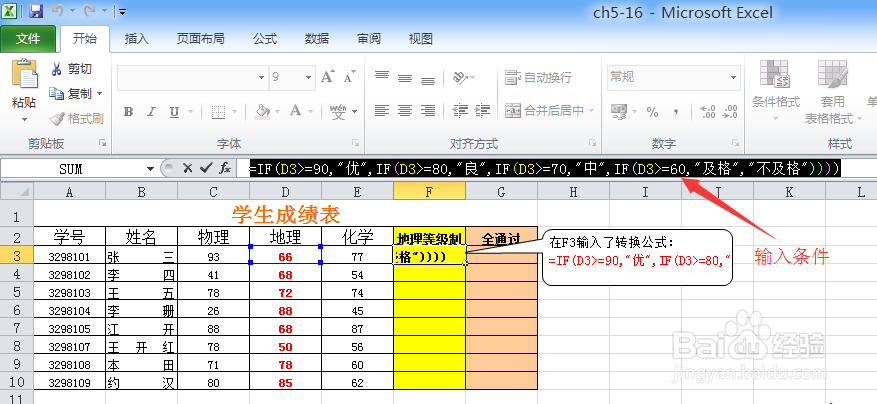Click the increase decimal icon

click(708, 111)
